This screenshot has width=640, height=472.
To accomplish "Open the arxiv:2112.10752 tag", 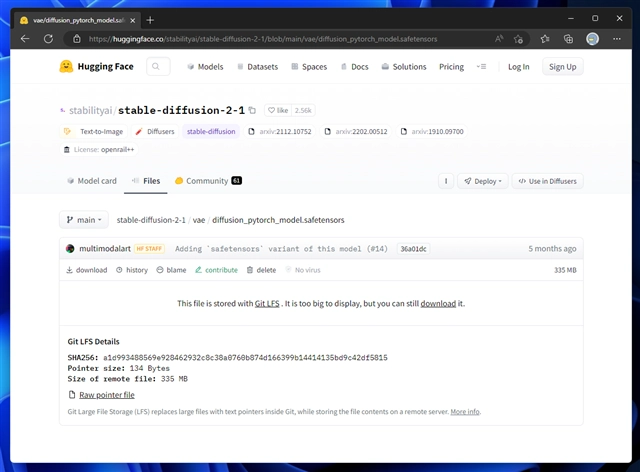I will (x=280, y=131).
